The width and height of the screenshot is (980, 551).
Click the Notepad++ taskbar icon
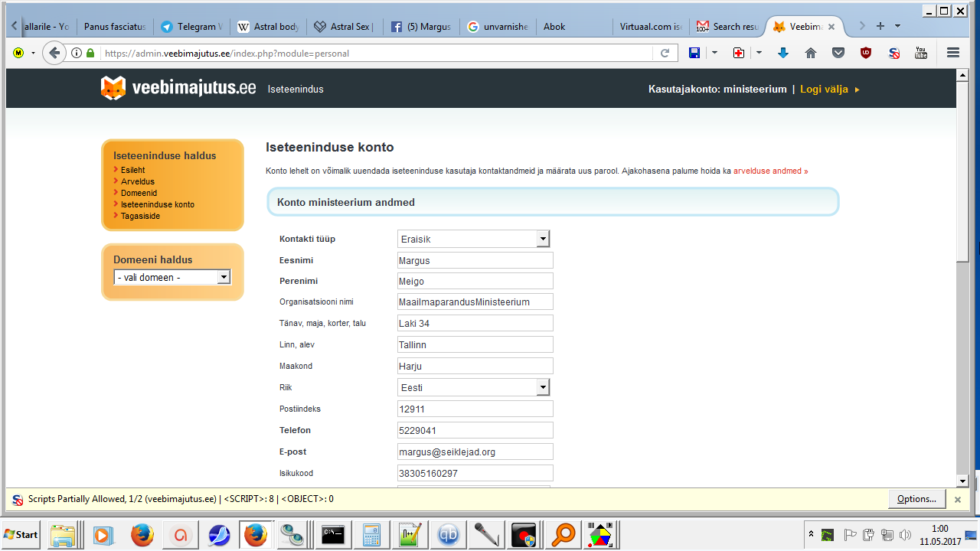point(410,535)
